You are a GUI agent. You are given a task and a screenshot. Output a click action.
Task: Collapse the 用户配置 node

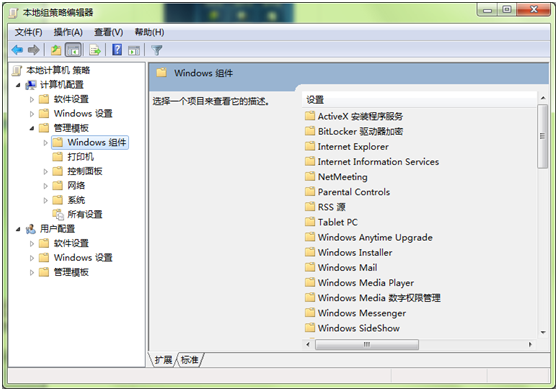[x=18, y=229]
